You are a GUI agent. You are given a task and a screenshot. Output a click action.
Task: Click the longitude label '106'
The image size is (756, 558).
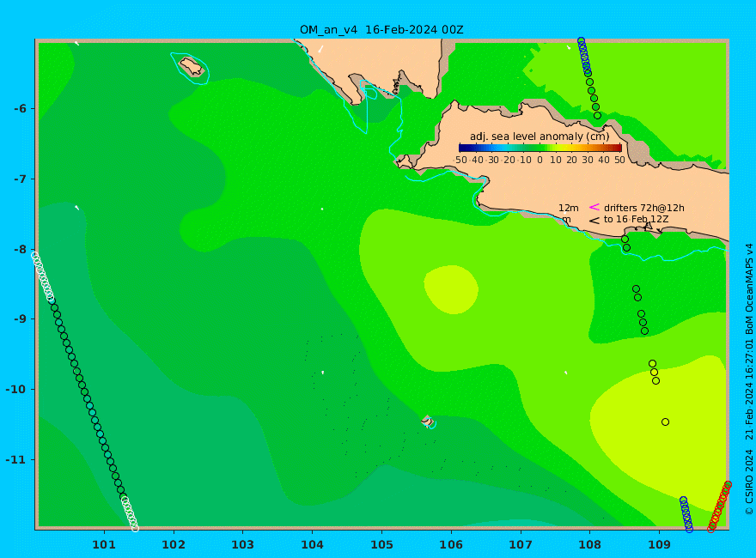(451, 545)
